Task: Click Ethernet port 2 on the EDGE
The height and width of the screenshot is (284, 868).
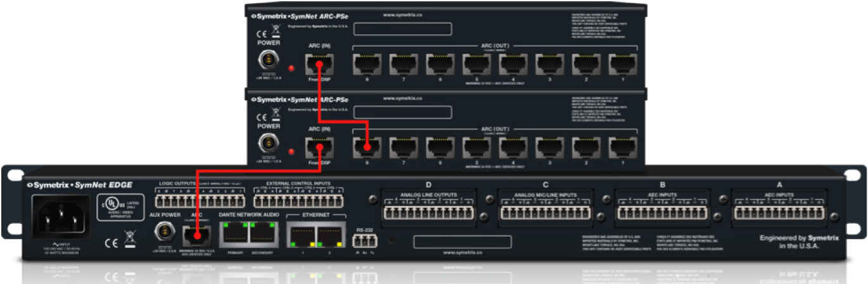Action: click(329, 237)
